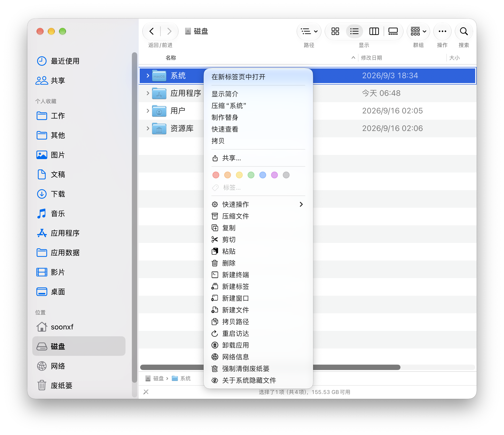Click 快速查看 in the menu
Viewport: 504px width, 435px height.
click(258, 129)
